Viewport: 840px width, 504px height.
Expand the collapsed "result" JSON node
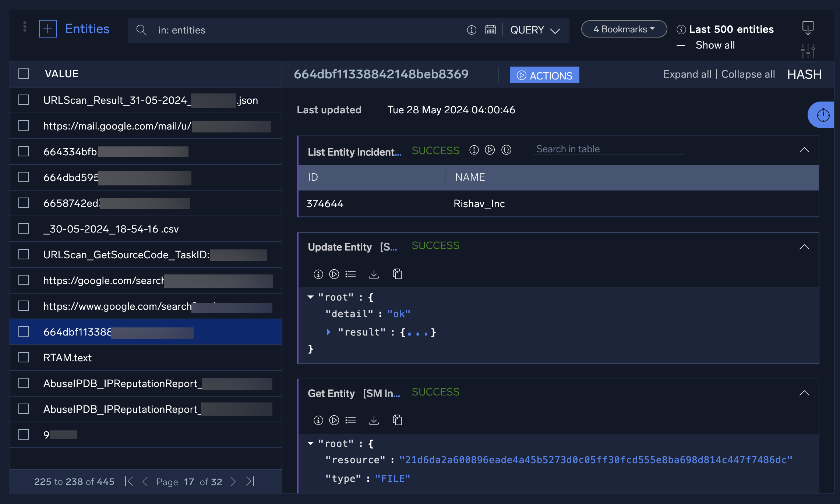pyautogui.click(x=329, y=332)
